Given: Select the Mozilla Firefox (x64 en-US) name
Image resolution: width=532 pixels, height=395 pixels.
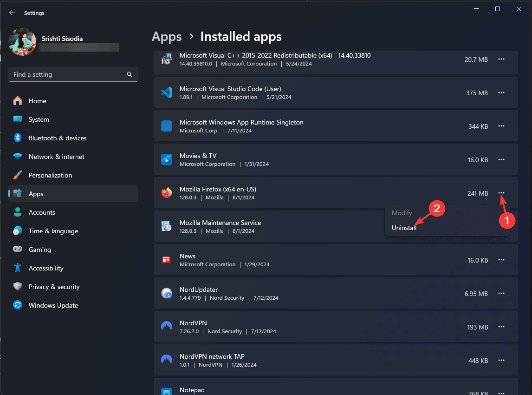Looking at the screenshot, I should click(218, 189).
